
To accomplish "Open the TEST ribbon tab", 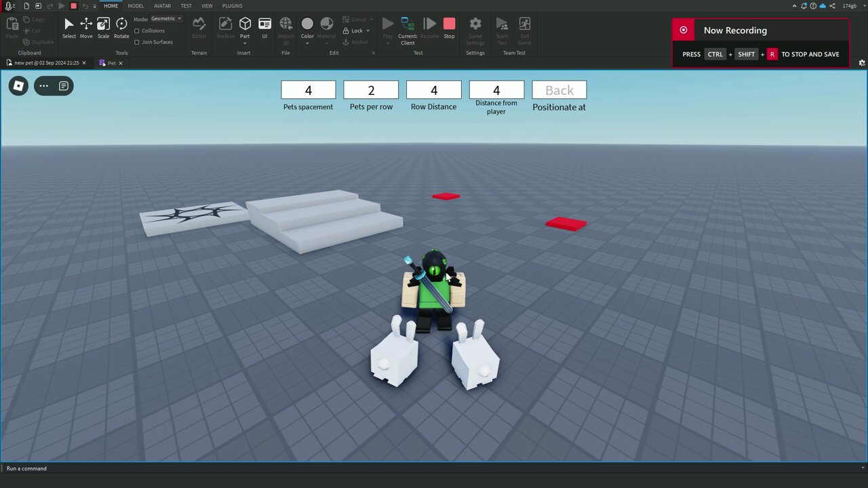I will pos(186,6).
